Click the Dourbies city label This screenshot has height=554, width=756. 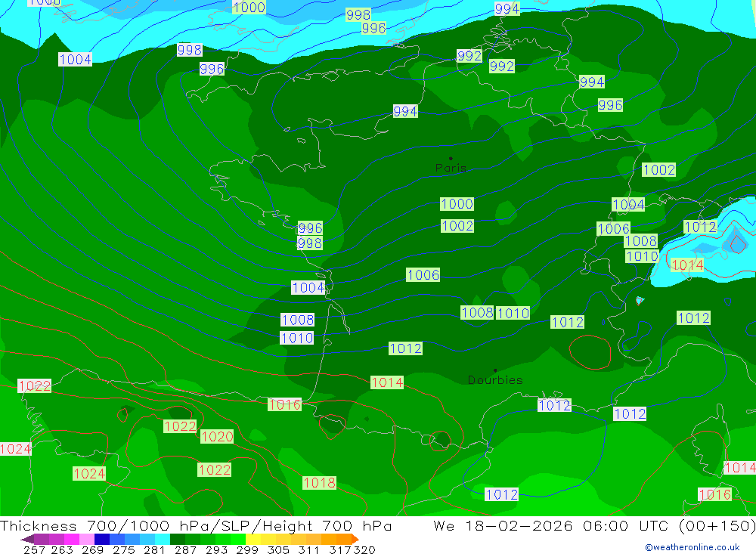coord(495,380)
